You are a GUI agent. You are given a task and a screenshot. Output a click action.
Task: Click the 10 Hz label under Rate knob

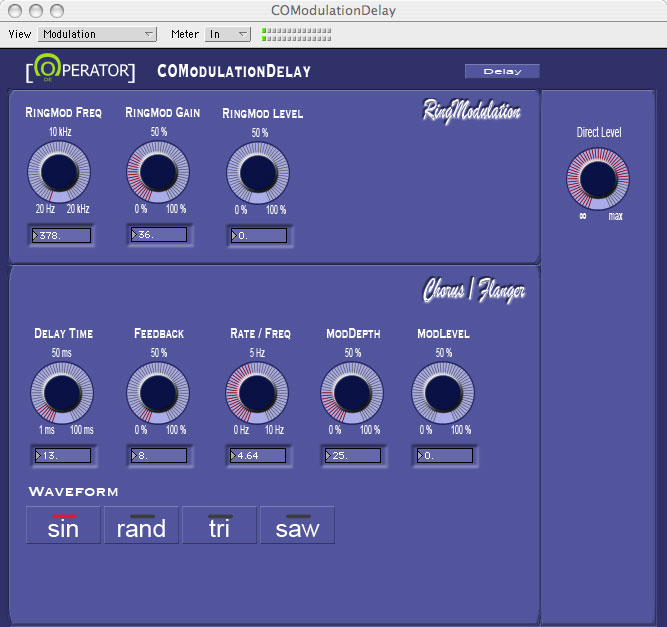(274, 430)
